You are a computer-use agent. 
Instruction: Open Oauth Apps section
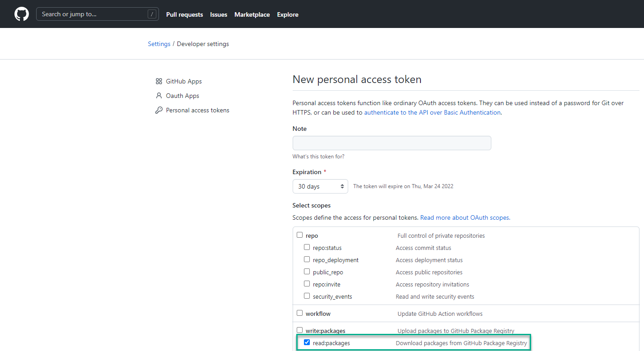click(x=182, y=96)
